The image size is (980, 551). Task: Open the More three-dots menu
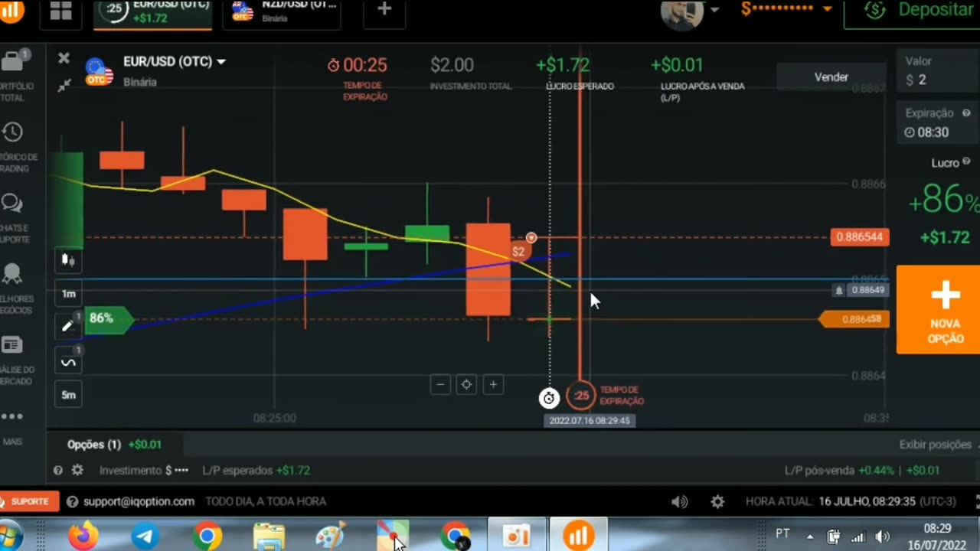[x=11, y=417]
